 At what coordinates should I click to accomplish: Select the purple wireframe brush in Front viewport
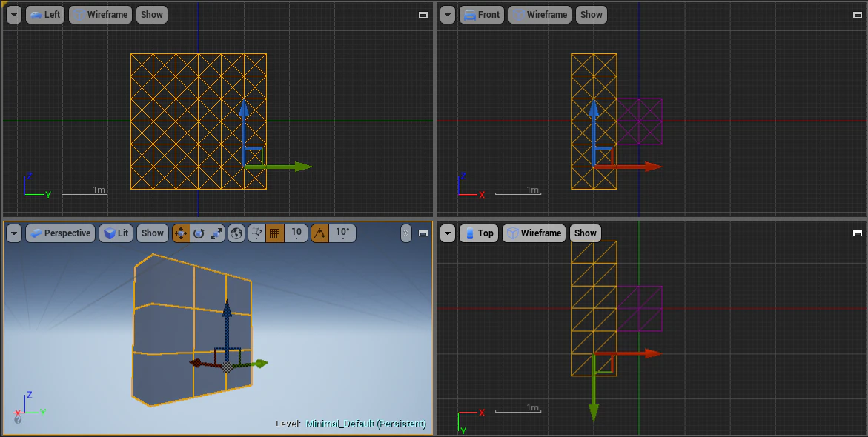point(640,121)
